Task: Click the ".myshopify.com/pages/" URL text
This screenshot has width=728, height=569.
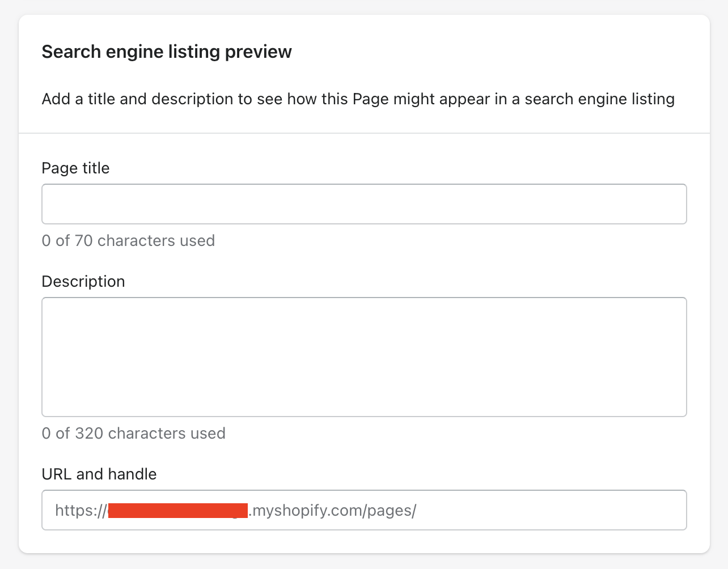Action: pyautogui.click(x=333, y=511)
